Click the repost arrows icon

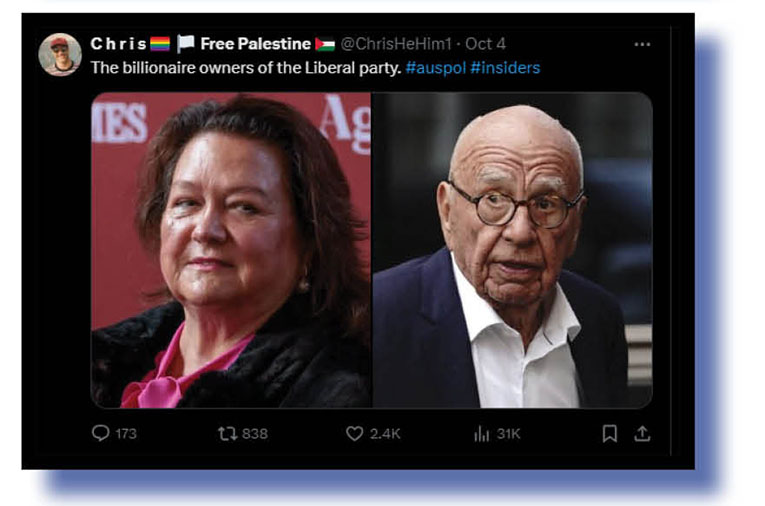click(x=227, y=433)
